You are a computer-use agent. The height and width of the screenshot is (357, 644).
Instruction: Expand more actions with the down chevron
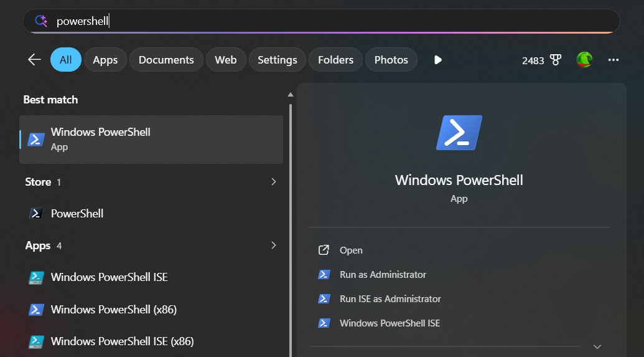click(x=597, y=346)
